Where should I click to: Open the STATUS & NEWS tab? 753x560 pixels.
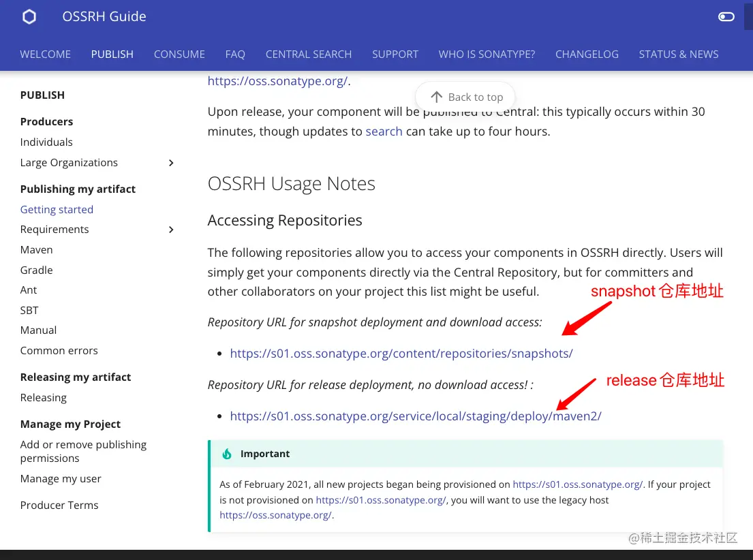(x=679, y=55)
